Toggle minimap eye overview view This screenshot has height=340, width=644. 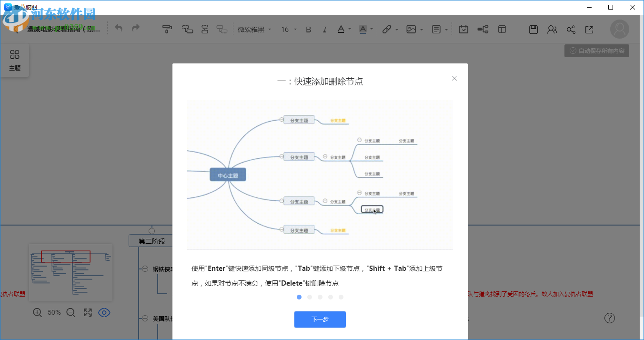click(104, 312)
